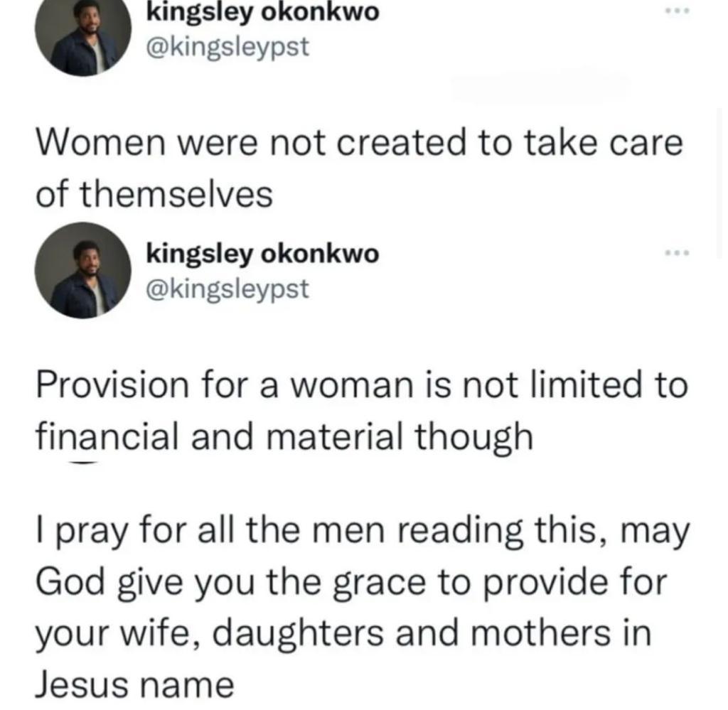The width and height of the screenshot is (728, 710).
Task: Open the lower @kingsleypst handle
Action: (x=227, y=288)
